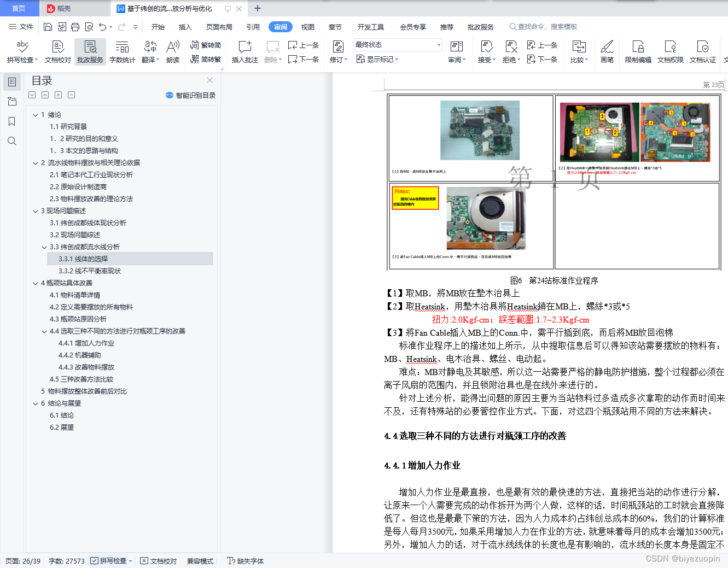The height and width of the screenshot is (568, 728).
Task: Open 文档认证 document certification
Action: click(703, 52)
